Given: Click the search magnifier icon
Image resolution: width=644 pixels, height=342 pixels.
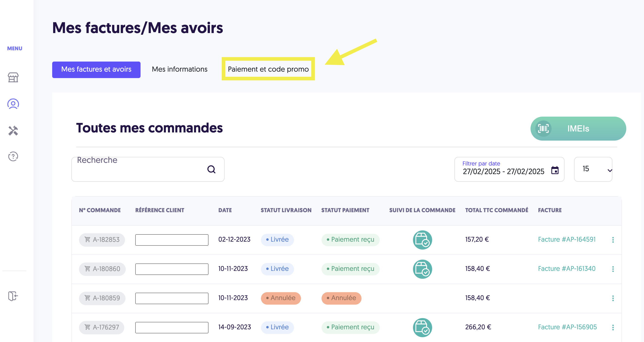Looking at the screenshot, I should (x=211, y=169).
